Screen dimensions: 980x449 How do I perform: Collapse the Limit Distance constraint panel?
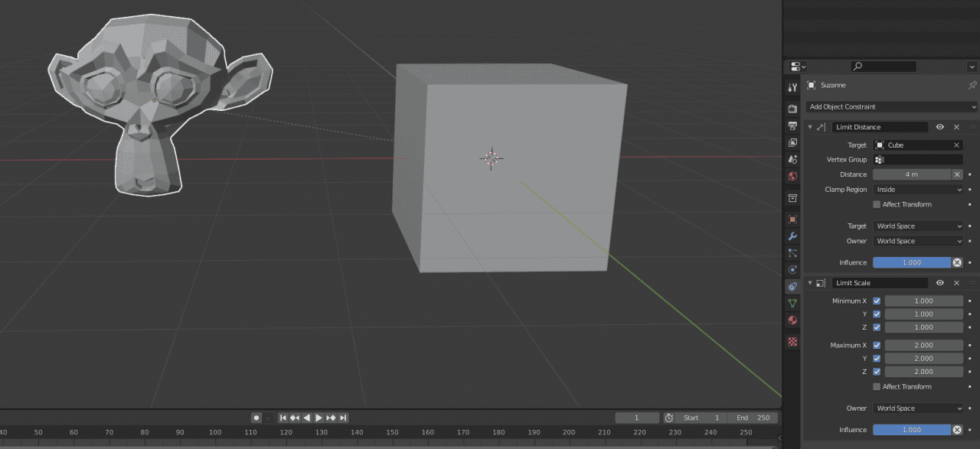pyautogui.click(x=809, y=127)
